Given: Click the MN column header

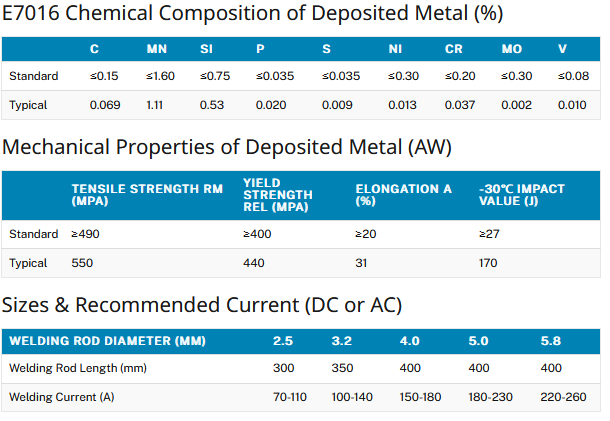Looking at the screenshot, I should point(156,49).
